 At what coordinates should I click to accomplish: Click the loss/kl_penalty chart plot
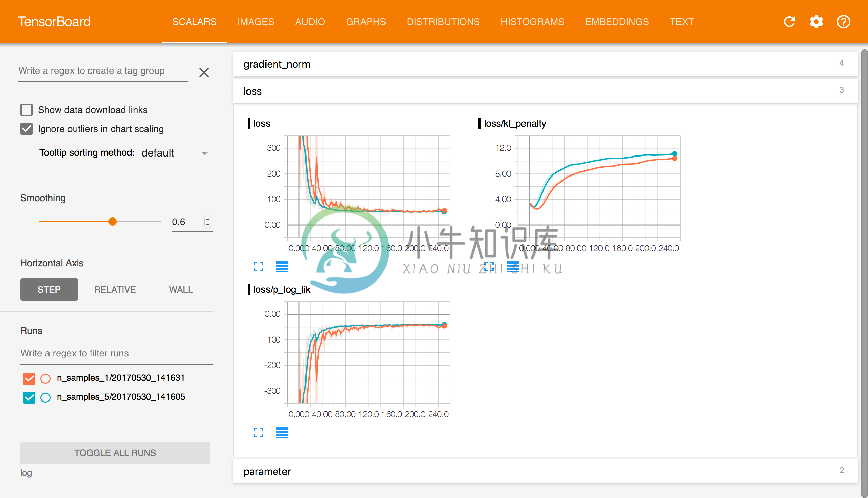click(599, 186)
